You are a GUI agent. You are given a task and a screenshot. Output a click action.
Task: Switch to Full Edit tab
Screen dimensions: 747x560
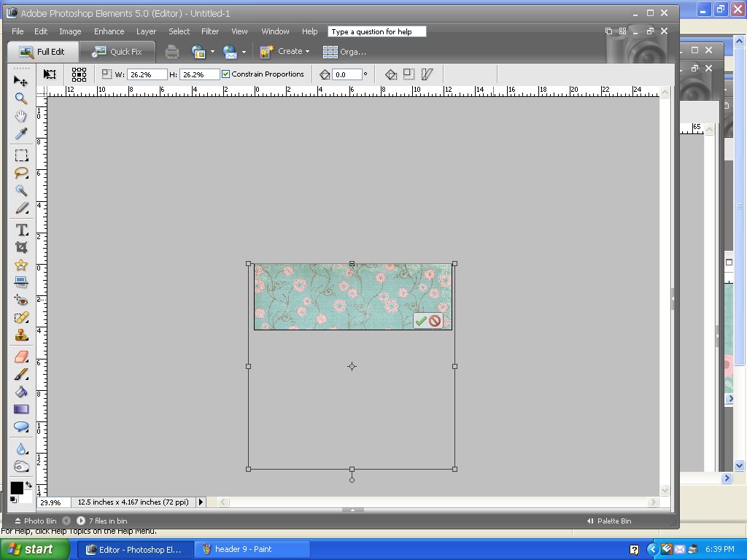point(42,52)
